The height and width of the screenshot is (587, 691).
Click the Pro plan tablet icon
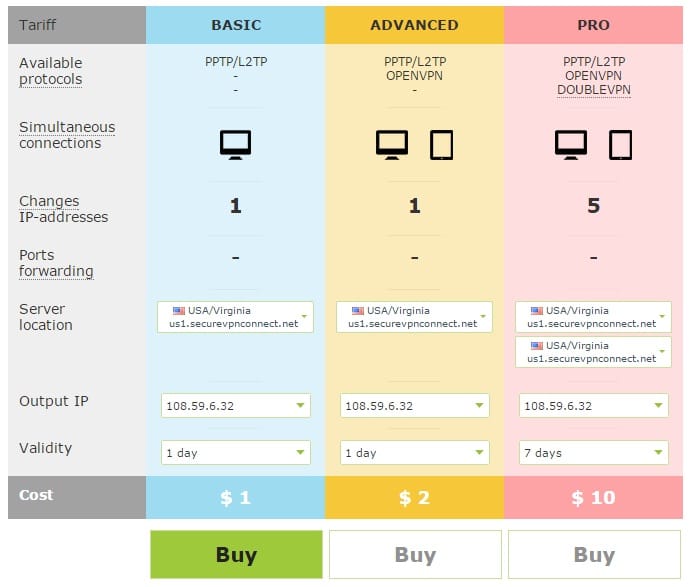point(620,145)
